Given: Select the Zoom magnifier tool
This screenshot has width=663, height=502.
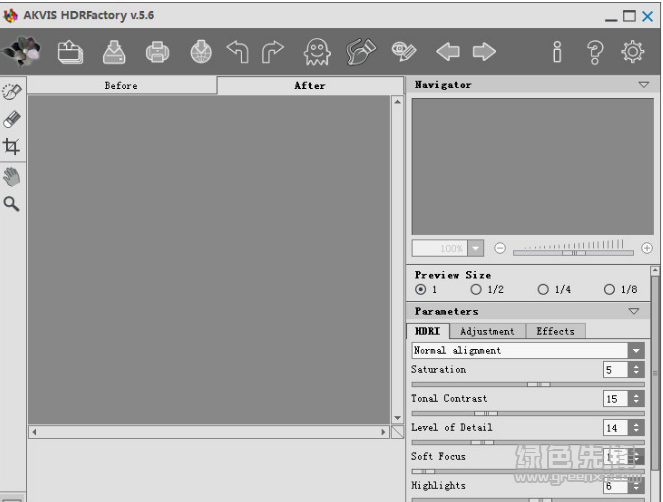Looking at the screenshot, I should click(11, 204).
